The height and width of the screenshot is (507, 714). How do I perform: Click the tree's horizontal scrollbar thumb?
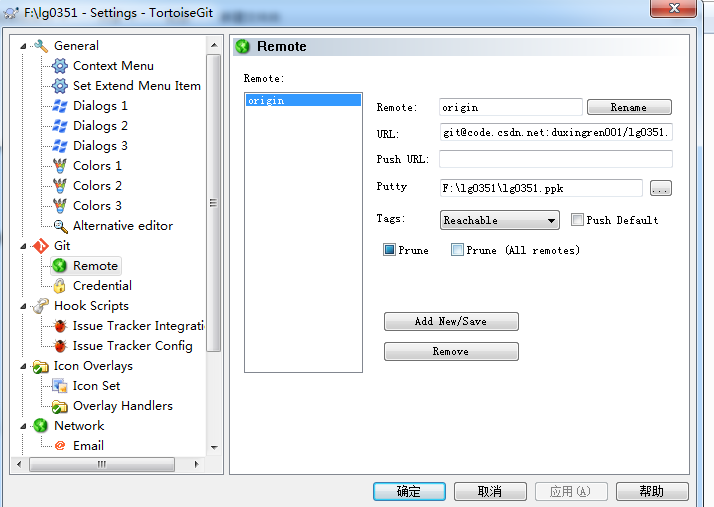pyautogui.click(x=113, y=465)
